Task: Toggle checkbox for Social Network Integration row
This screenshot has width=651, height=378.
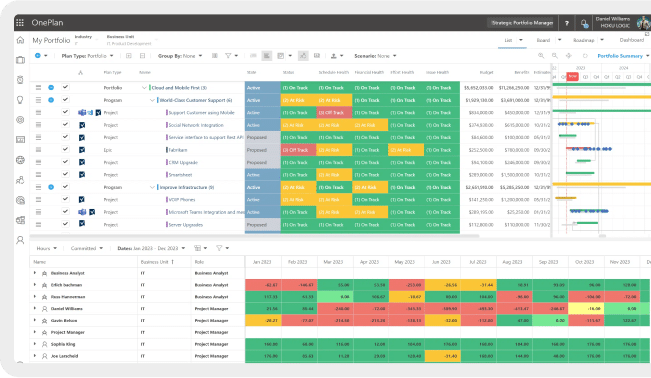Action: 65,124
